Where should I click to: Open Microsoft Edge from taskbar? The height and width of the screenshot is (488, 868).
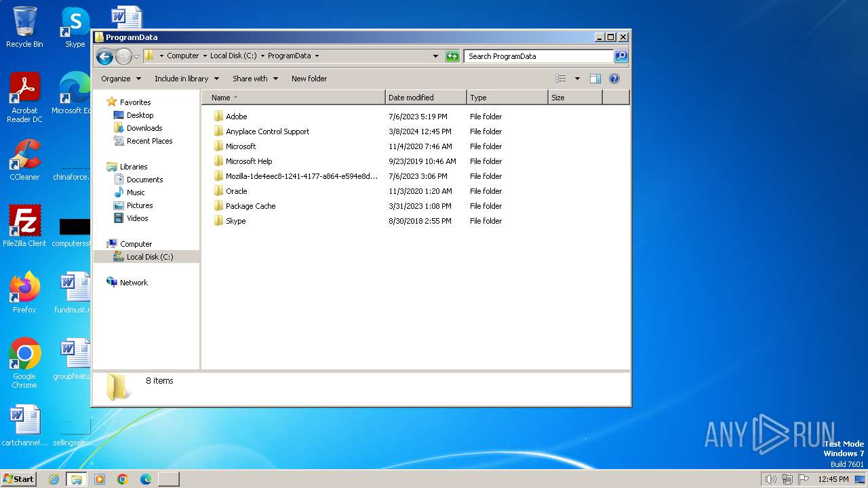coord(146,479)
